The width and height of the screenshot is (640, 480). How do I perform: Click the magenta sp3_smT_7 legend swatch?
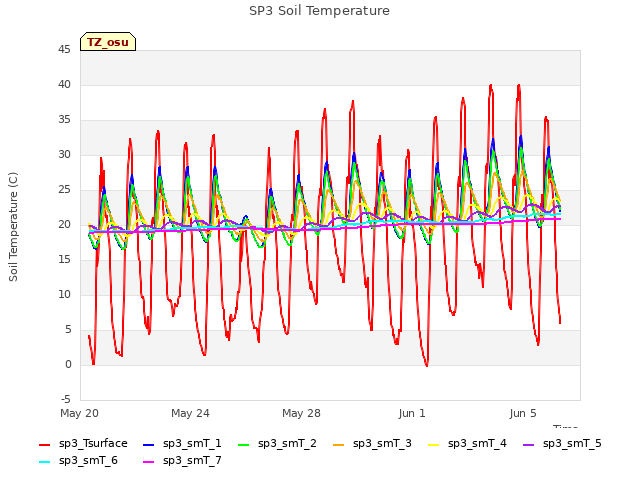click(x=149, y=462)
